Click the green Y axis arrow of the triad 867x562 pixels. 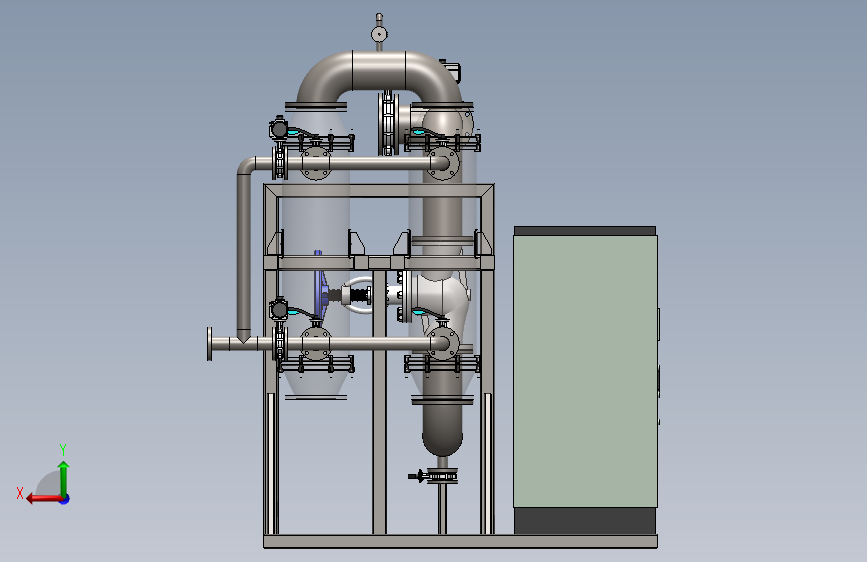coord(64,479)
